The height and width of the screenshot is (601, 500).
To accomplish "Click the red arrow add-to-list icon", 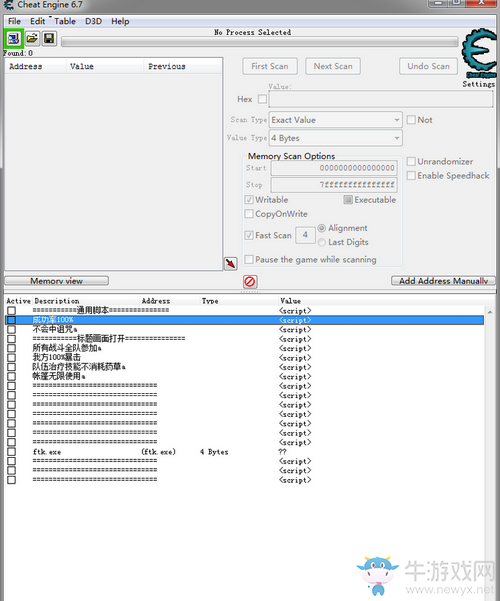I will 230,263.
